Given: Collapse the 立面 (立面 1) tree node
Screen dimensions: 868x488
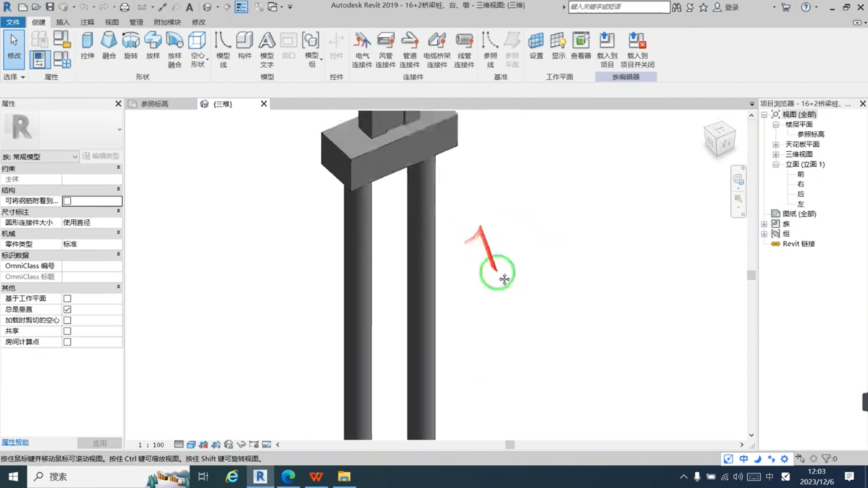Looking at the screenshot, I should 775,164.
